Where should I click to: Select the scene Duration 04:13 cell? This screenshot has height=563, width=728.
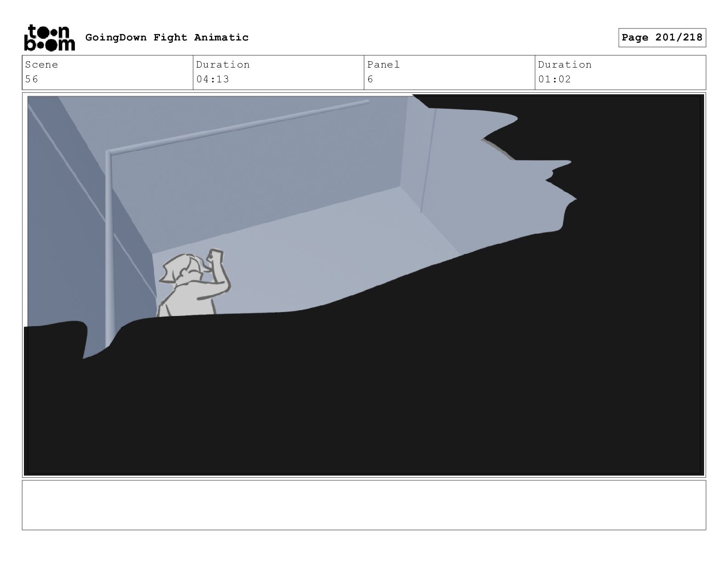point(279,72)
